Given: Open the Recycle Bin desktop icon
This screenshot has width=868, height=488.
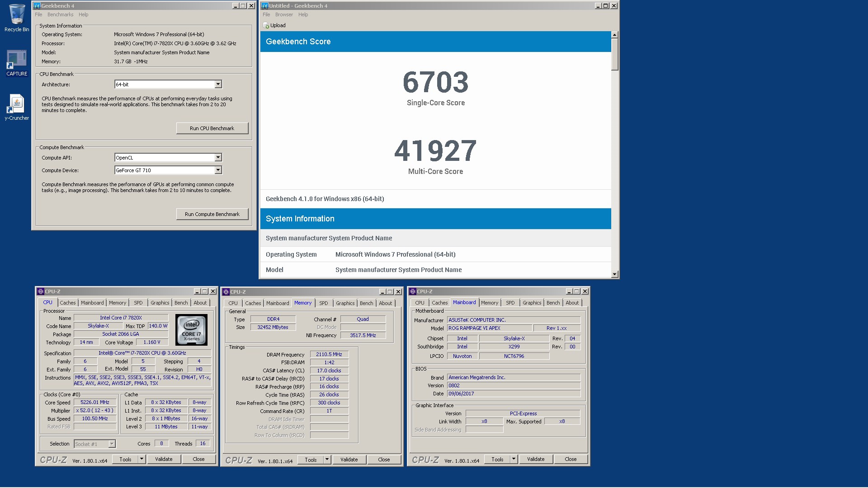Looking at the screenshot, I should click(17, 18).
